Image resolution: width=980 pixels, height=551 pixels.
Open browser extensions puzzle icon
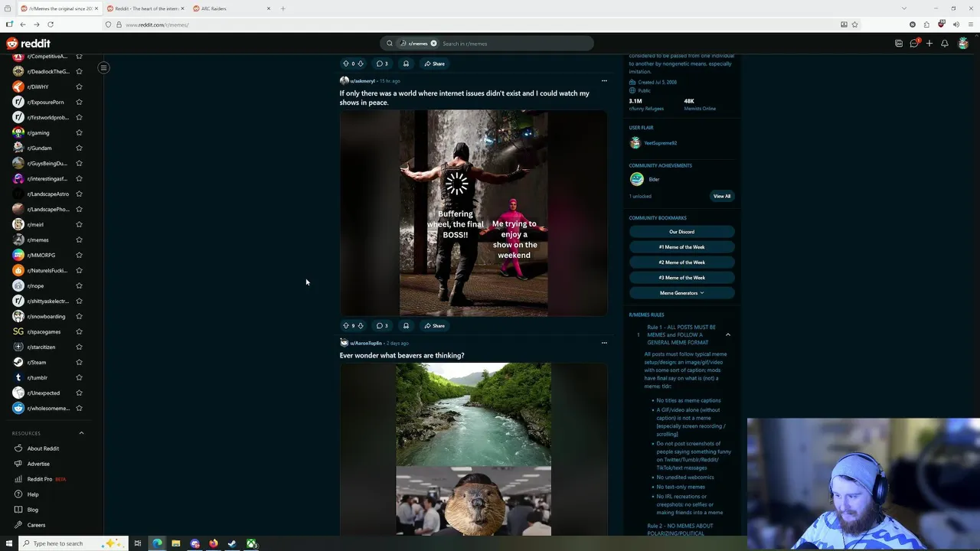click(926, 24)
